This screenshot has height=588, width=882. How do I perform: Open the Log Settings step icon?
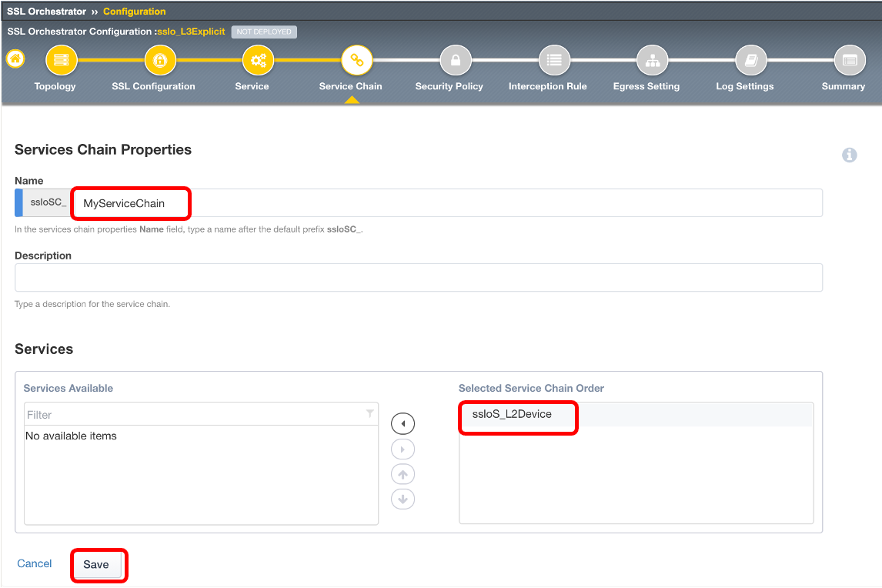[751, 59]
